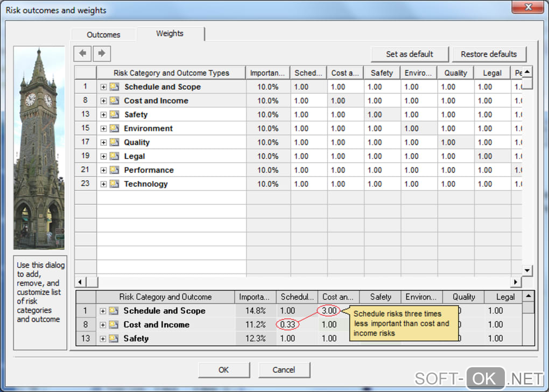Click the Schedule and Scope category icon in upper table
Screen dimensions: 549x392
point(115,87)
